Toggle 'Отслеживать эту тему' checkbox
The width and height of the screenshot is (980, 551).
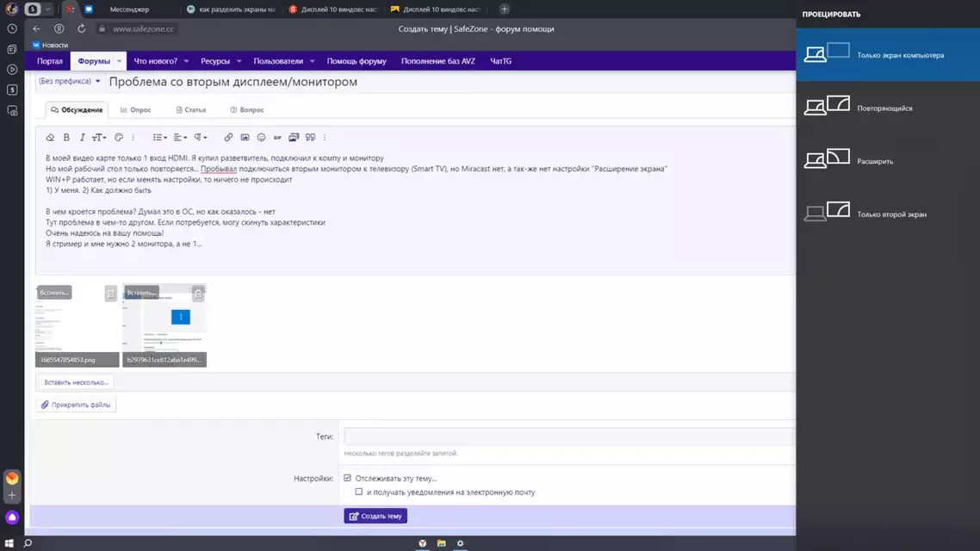pyautogui.click(x=348, y=478)
